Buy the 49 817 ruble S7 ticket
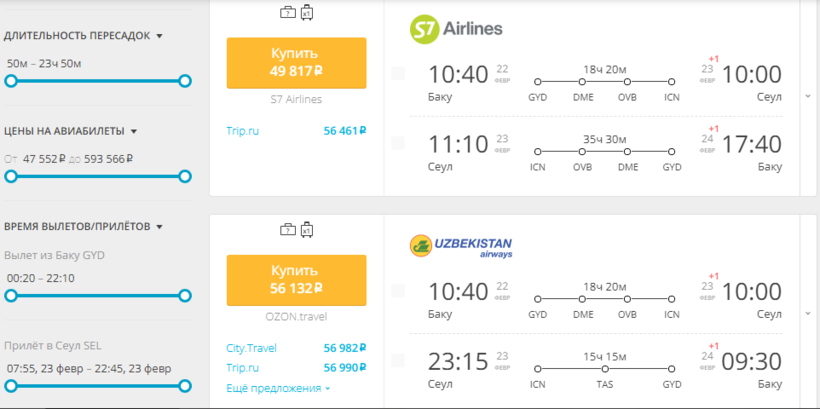The width and height of the screenshot is (820, 409). [x=296, y=62]
